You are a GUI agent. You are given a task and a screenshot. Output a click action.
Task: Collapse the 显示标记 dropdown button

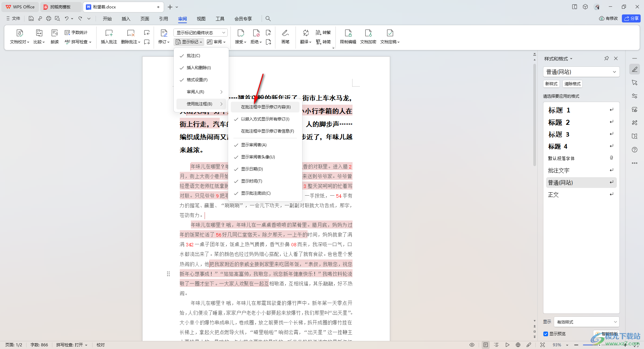pos(189,42)
